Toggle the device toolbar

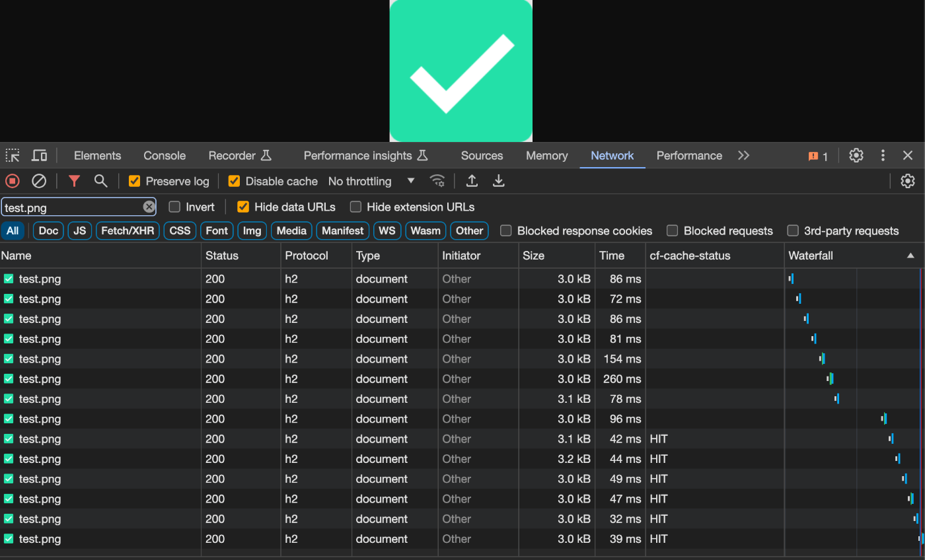pos(39,155)
